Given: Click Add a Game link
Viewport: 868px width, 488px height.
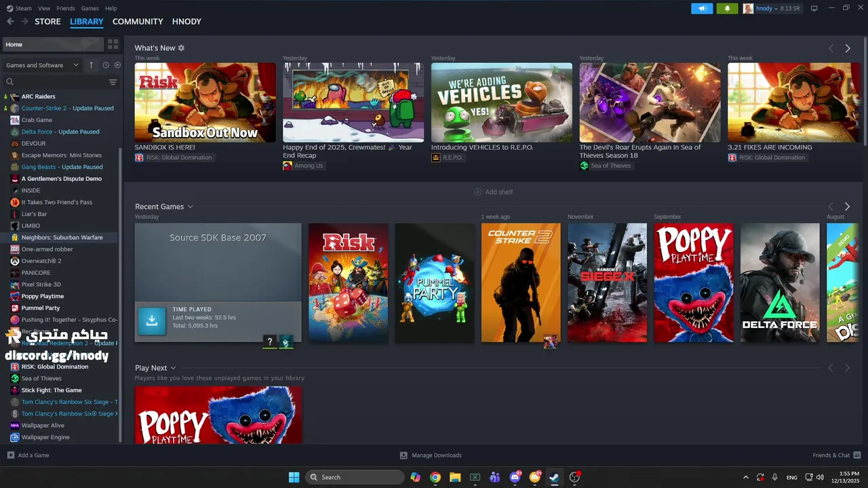Looking at the screenshot, I should 33,455.
